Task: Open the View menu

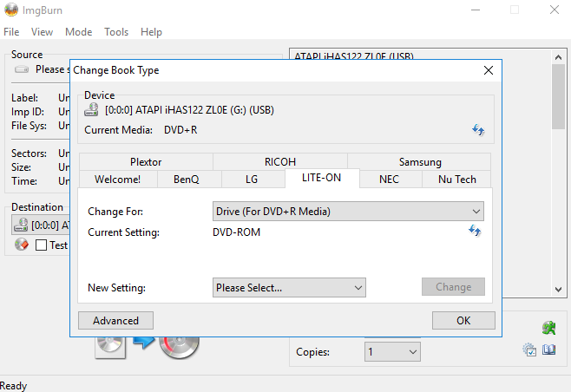Action: (x=42, y=32)
